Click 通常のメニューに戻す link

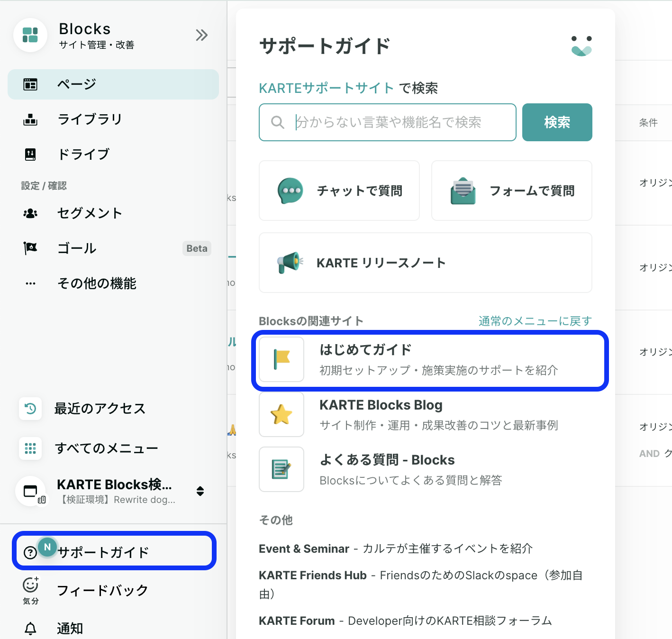pyautogui.click(x=535, y=321)
